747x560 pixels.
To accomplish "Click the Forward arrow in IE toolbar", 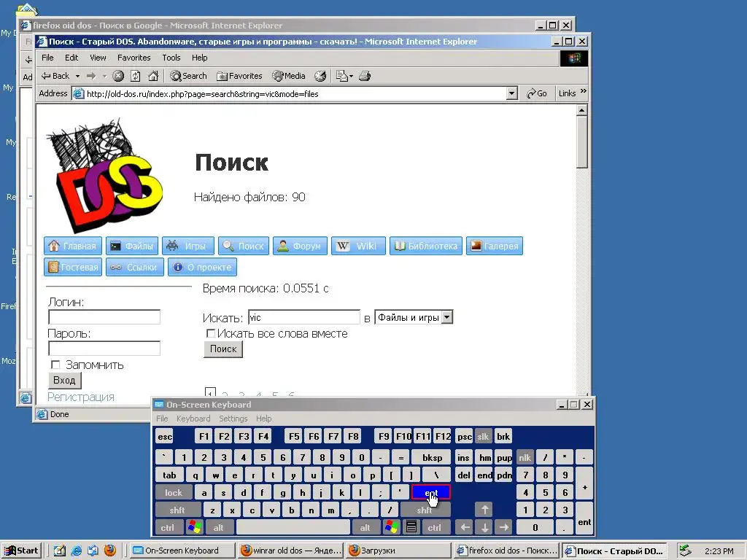I will [x=91, y=76].
